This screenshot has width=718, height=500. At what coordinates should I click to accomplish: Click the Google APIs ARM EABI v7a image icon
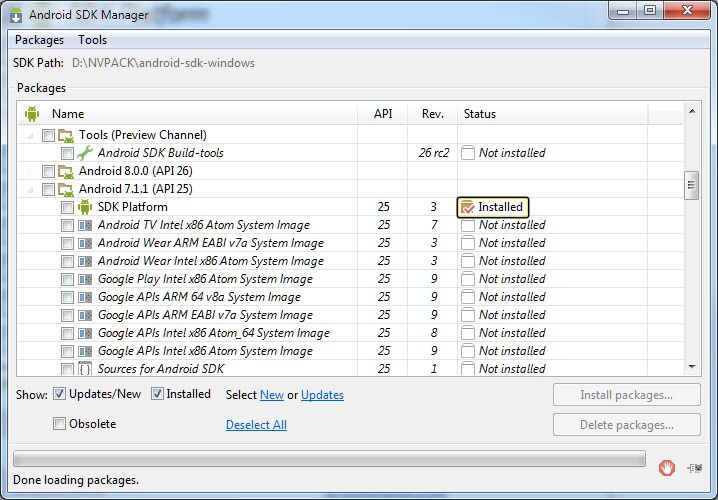click(x=85, y=315)
